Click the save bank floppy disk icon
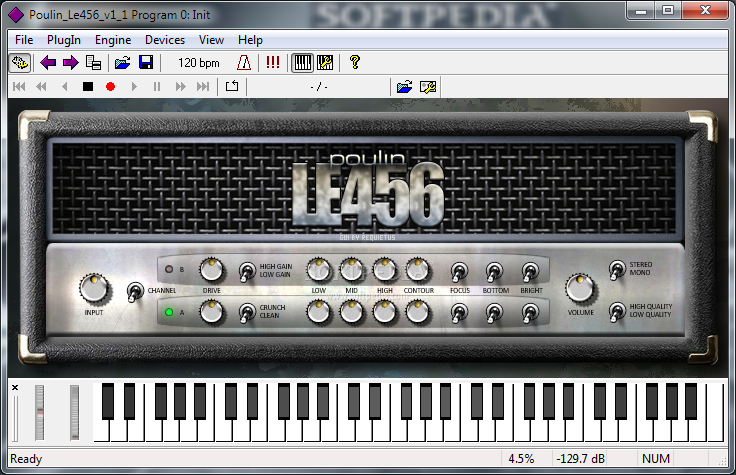 (146, 62)
